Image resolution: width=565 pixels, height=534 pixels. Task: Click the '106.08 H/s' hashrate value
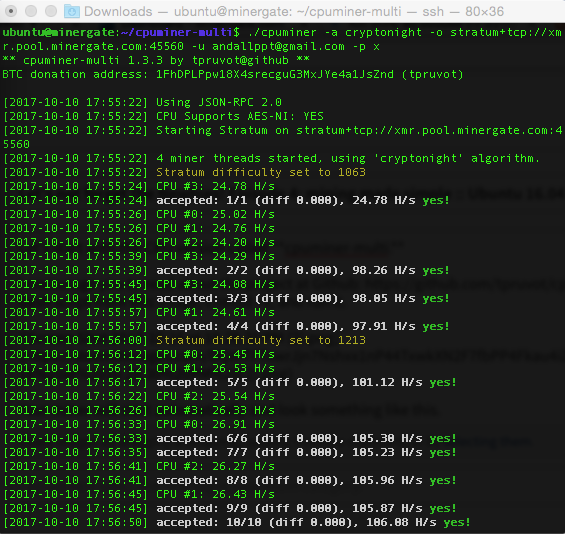(x=401, y=523)
